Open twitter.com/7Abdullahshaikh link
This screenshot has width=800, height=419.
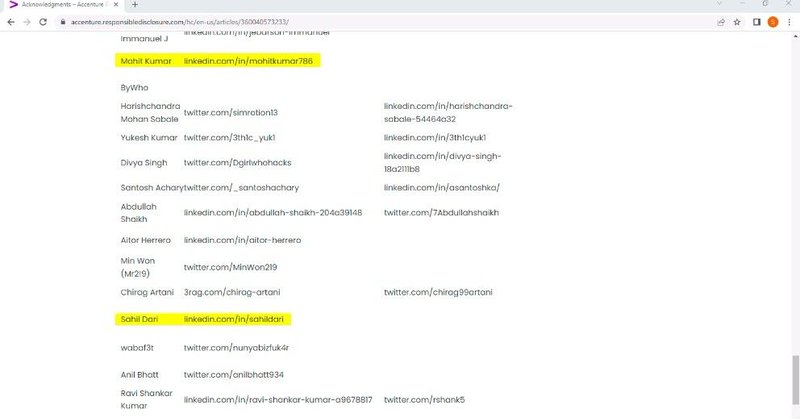point(441,212)
